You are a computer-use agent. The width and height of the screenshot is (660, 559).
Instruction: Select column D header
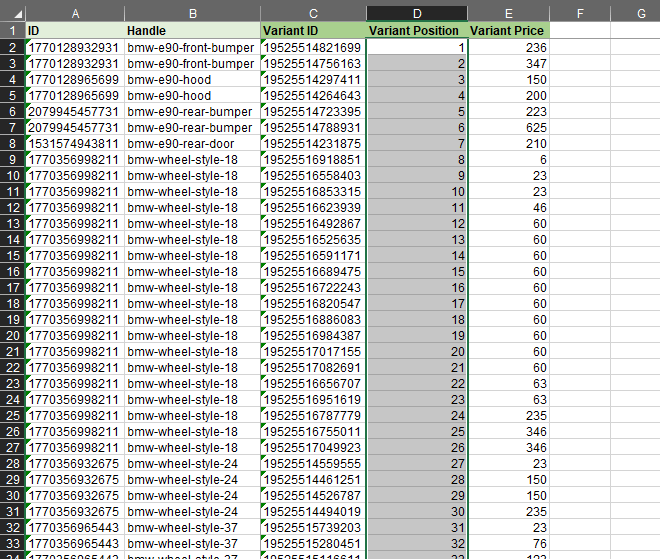pyautogui.click(x=417, y=14)
